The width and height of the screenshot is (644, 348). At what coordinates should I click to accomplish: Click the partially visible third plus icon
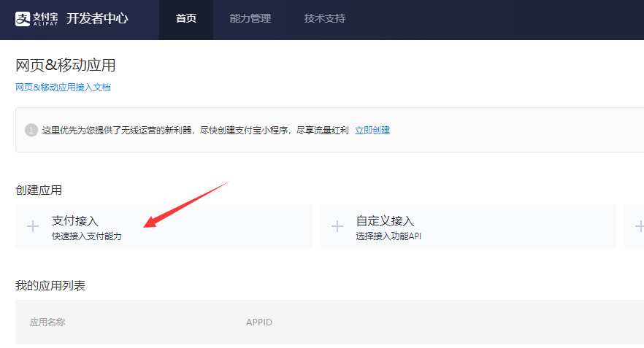coord(639,226)
